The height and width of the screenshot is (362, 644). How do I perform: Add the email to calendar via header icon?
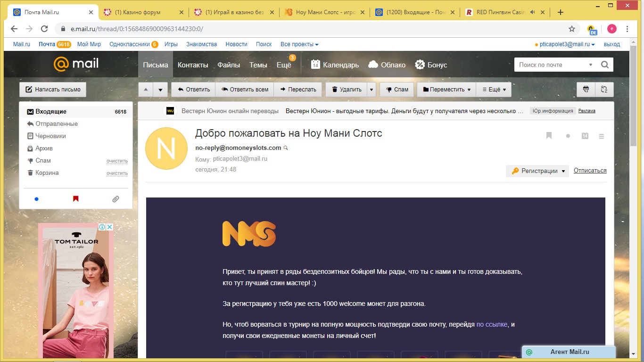click(x=585, y=136)
